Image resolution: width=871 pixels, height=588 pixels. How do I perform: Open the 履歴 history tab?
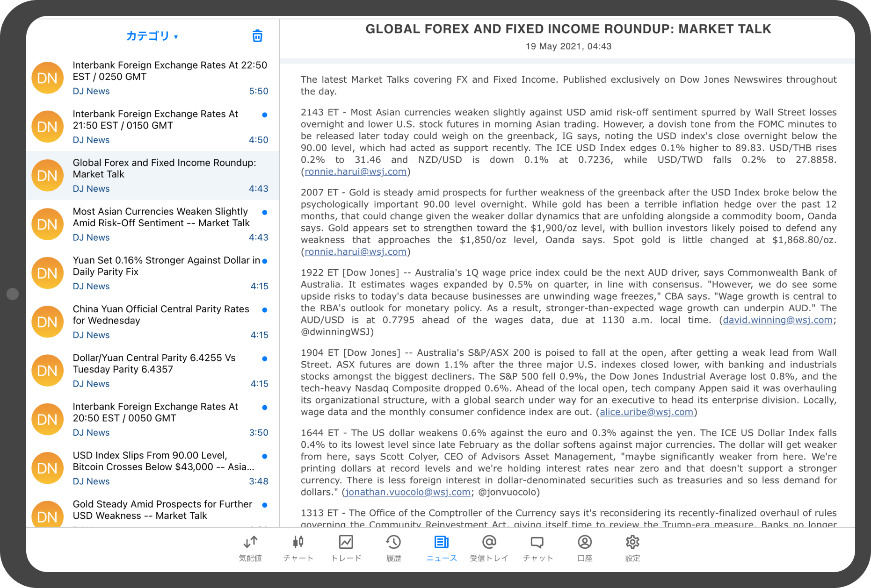pyautogui.click(x=393, y=548)
